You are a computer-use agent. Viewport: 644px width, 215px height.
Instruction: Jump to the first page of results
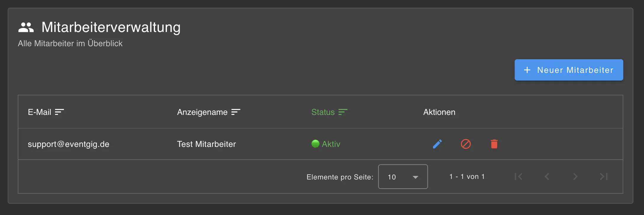pos(519,177)
